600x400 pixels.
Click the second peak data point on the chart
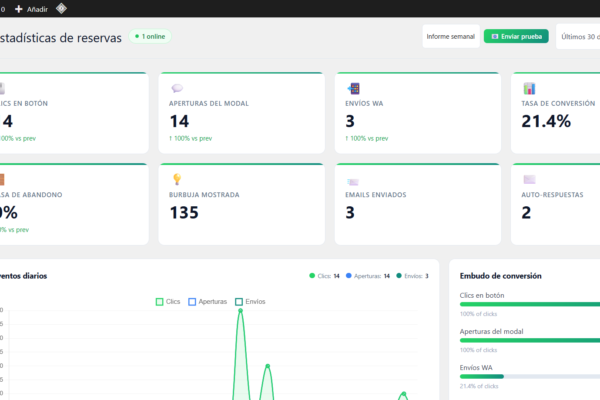(x=267, y=366)
